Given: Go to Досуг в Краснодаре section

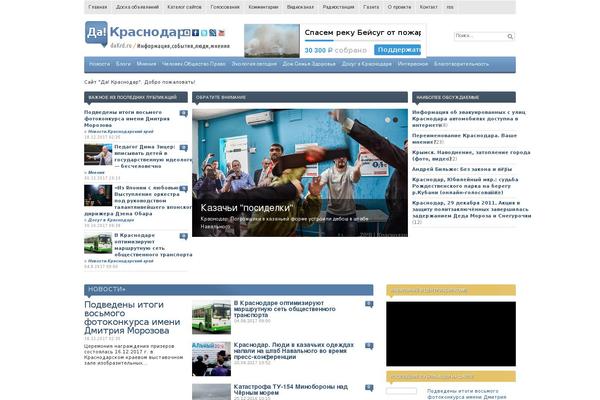Looking at the screenshot, I should pos(367,64).
